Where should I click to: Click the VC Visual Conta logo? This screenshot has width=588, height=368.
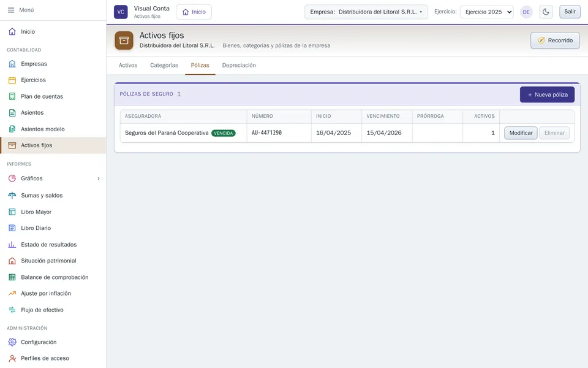[121, 12]
